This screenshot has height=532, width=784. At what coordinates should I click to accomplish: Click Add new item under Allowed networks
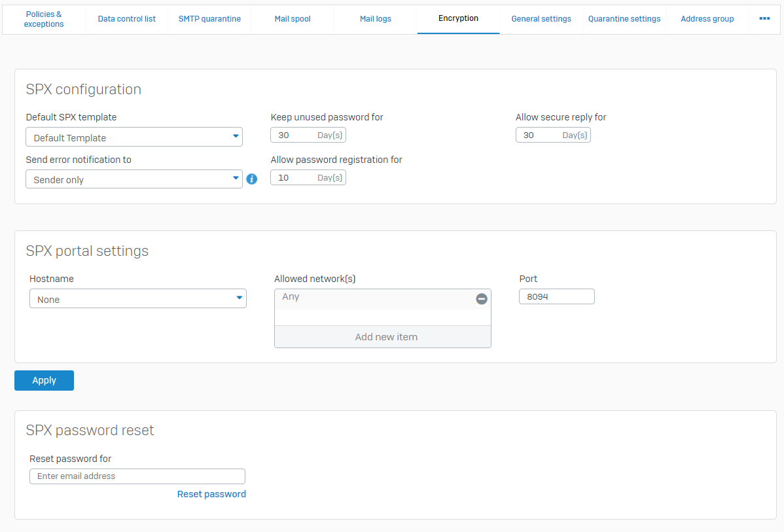click(x=385, y=336)
